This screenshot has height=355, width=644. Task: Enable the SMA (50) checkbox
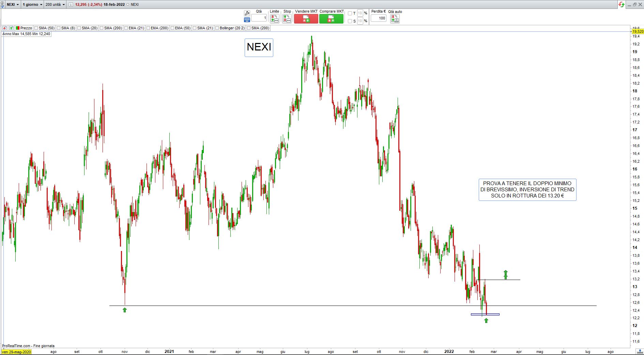(x=36, y=28)
